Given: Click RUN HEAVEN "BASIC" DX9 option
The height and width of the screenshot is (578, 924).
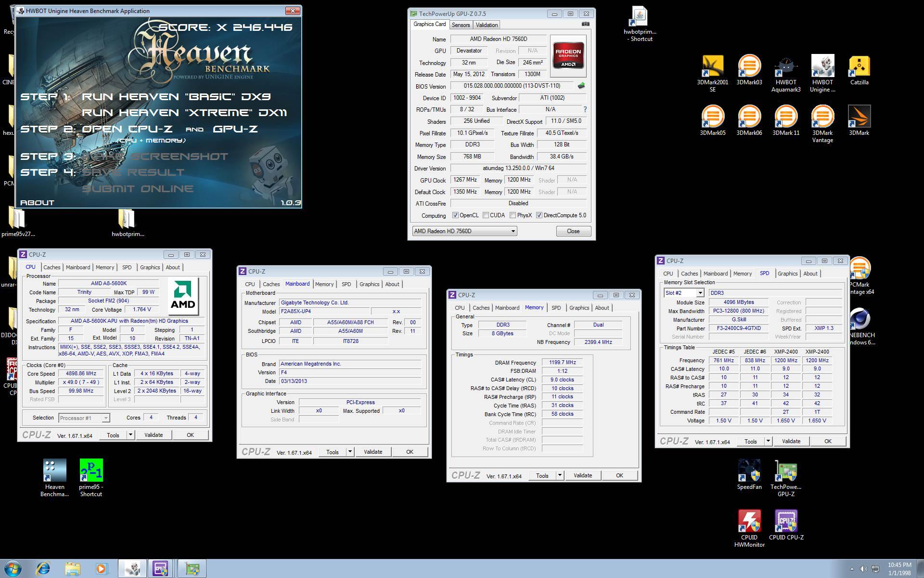Looking at the screenshot, I should coord(177,97).
